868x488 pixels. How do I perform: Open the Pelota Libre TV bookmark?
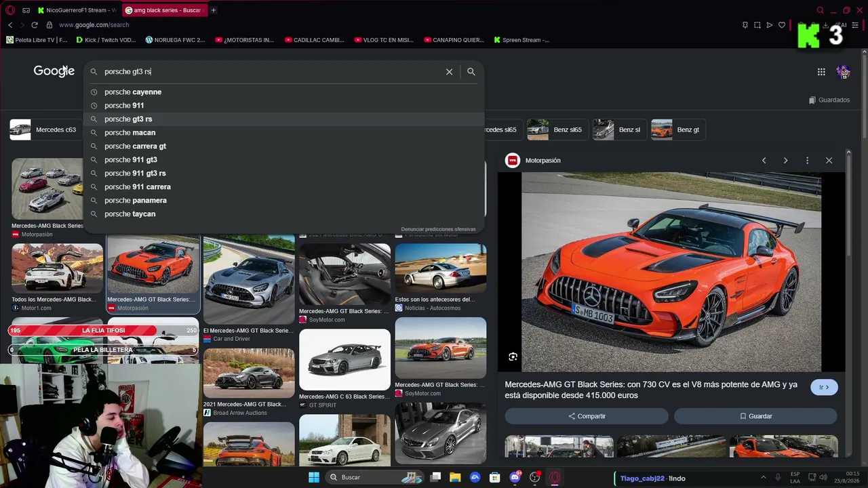pyautogui.click(x=37, y=40)
